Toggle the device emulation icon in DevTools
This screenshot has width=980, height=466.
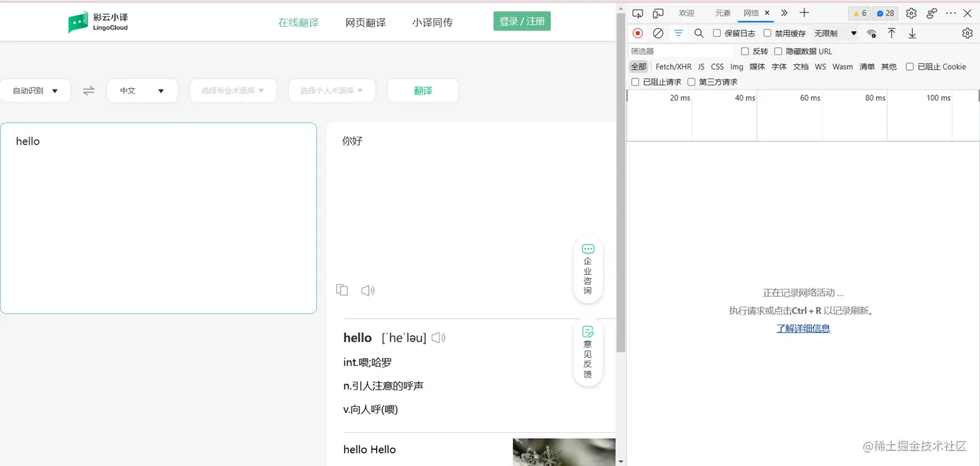coord(659,13)
